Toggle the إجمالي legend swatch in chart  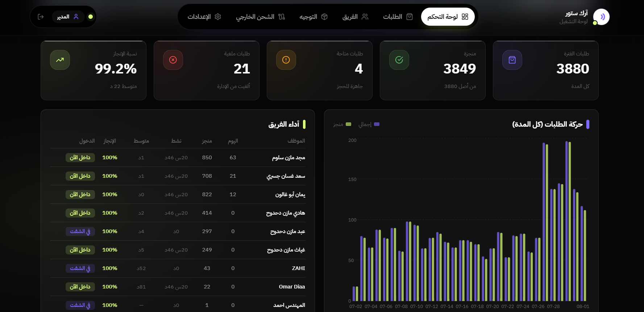[377, 124]
